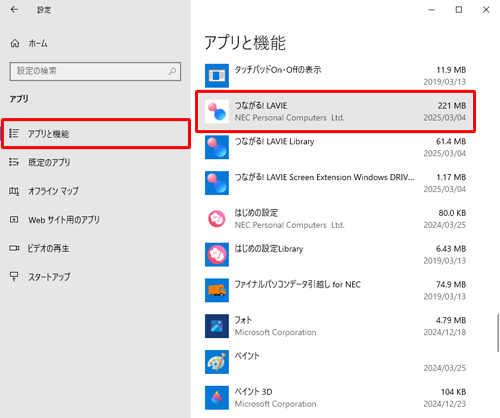Click Microsoft Corporation under フォト
500x418 pixels.
click(275, 332)
